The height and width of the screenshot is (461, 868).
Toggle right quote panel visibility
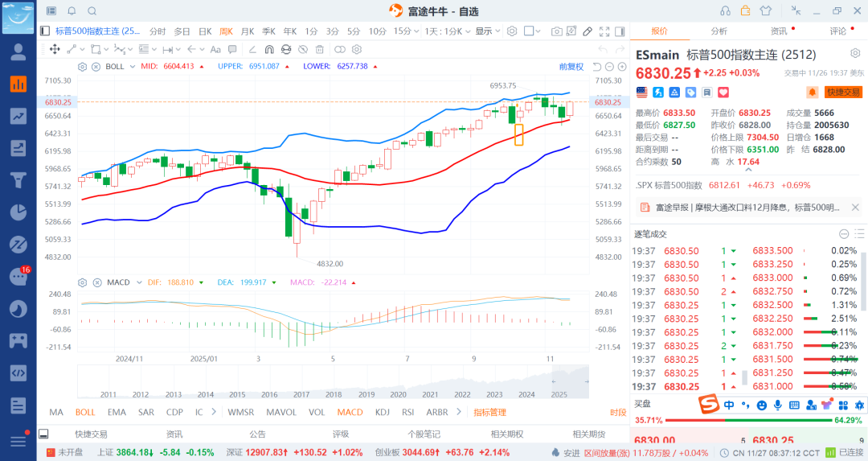pos(620,31)
